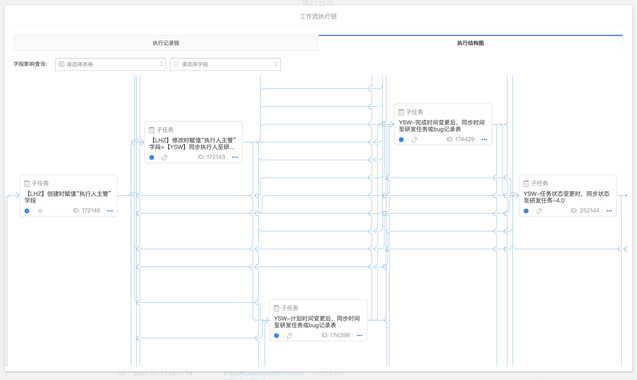Image resolution: width=637 pixels, height=380 pixels.
Task: Open the more menu on card ID: 174429
Action: click(484, 140)
